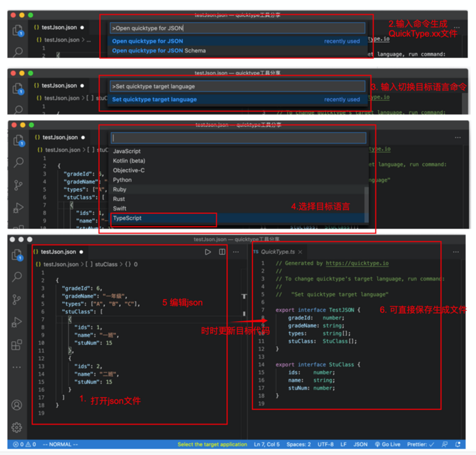Open Run and Debug in QuickType.ts window
The height and width of the screenshot is (455, 476).
coord(17,322)
